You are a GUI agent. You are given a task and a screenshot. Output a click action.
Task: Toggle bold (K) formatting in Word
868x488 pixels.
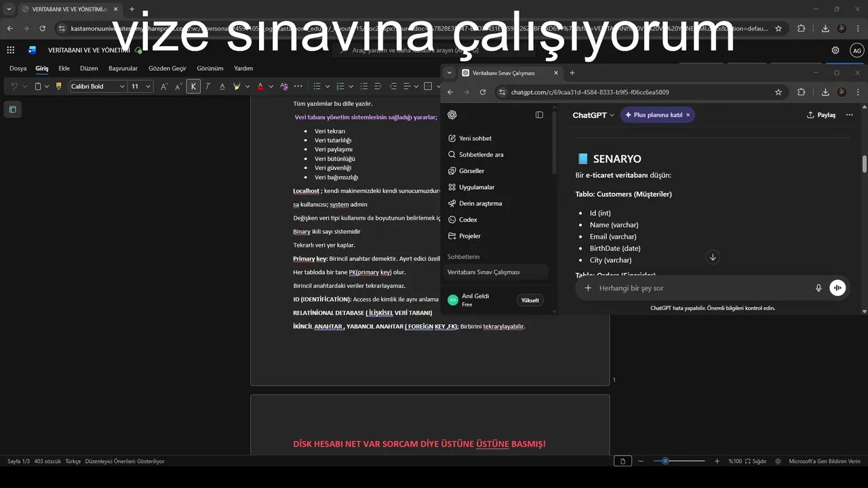(193, 86)
